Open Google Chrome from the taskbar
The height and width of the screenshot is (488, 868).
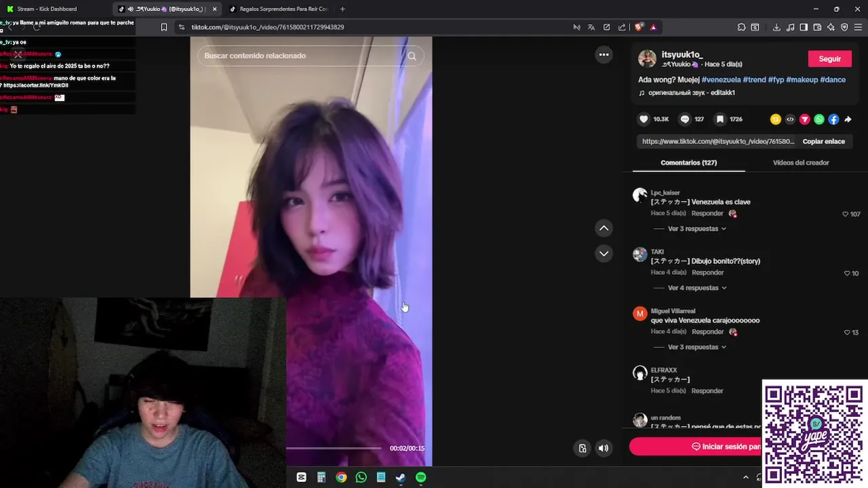(341, 478)
